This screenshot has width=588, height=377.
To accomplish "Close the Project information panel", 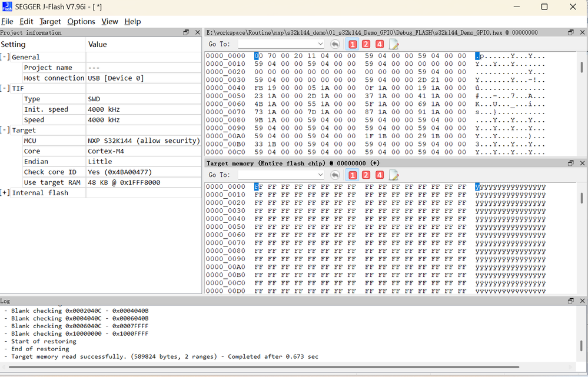I will (198, 32).
